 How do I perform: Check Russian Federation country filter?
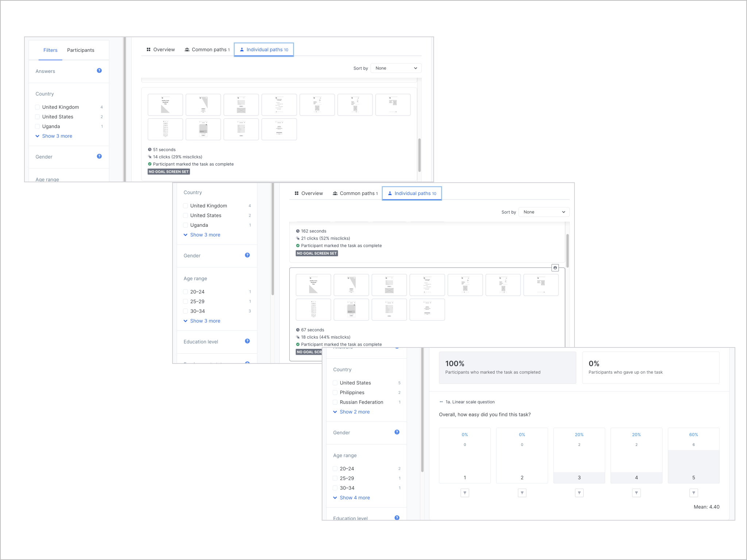pyautogui.click(x=335, y=402)
